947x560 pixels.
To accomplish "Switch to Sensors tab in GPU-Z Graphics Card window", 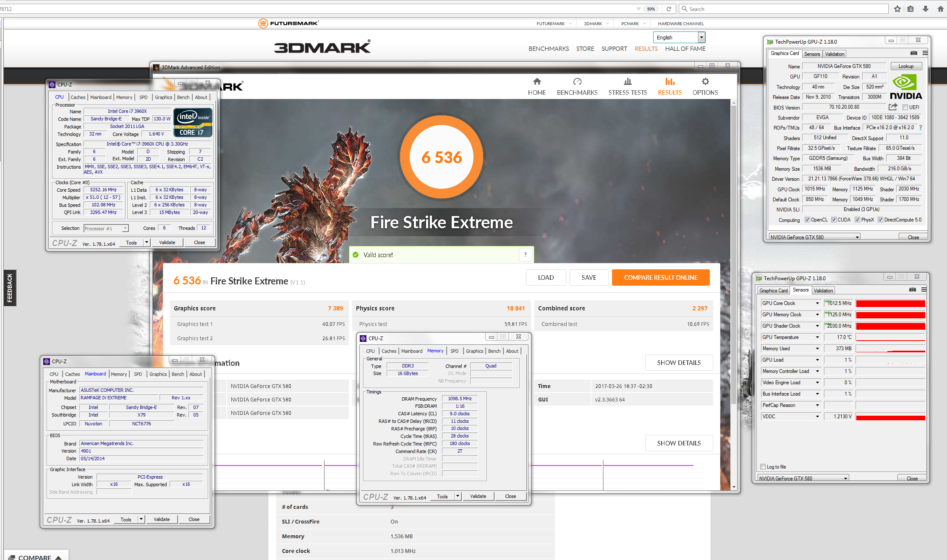I will [812, 54].
